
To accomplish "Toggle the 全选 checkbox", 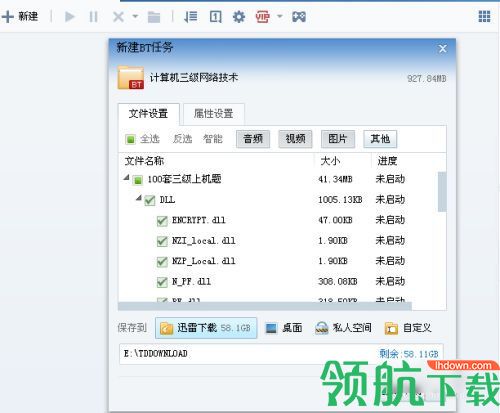I will 130,139.
